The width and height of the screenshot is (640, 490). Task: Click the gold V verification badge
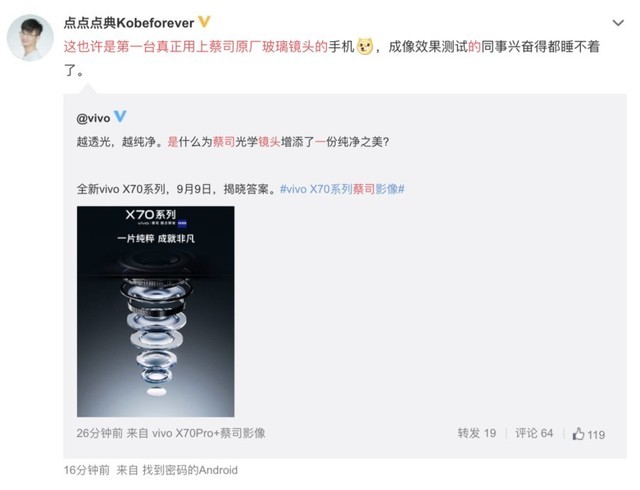click(x=204, y=22)
